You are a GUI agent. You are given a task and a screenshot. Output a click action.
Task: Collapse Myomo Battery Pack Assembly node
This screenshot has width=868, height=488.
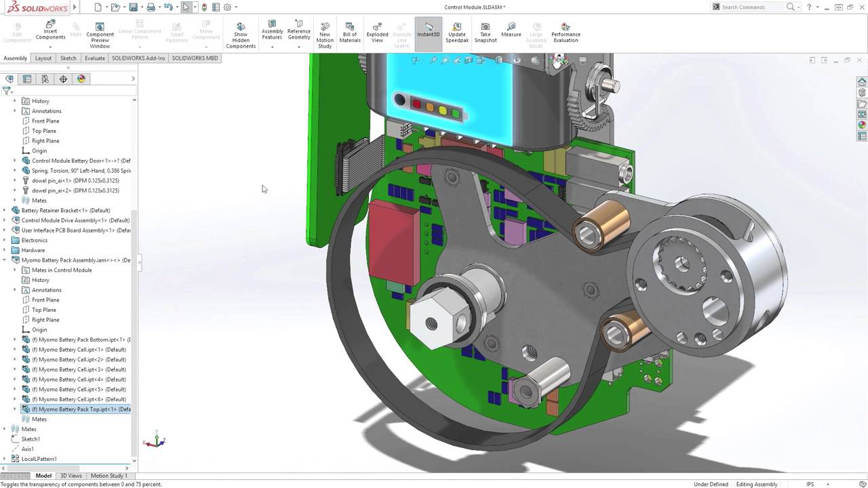click(5, 260)
